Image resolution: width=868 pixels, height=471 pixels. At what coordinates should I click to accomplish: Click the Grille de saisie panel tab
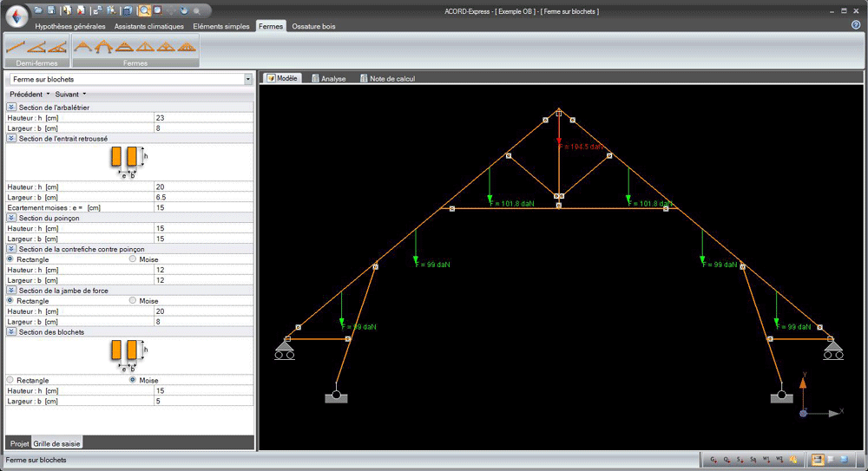[x=56, y=443]
